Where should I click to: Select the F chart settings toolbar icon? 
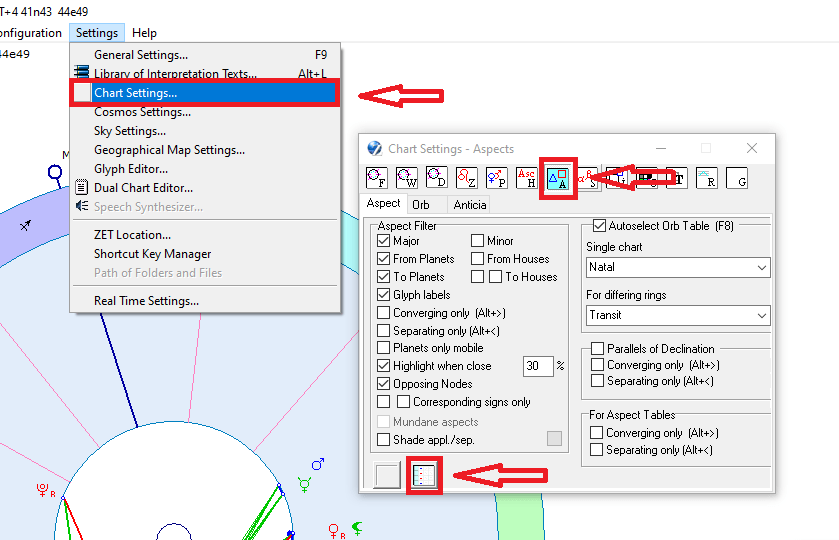[377, 178]
